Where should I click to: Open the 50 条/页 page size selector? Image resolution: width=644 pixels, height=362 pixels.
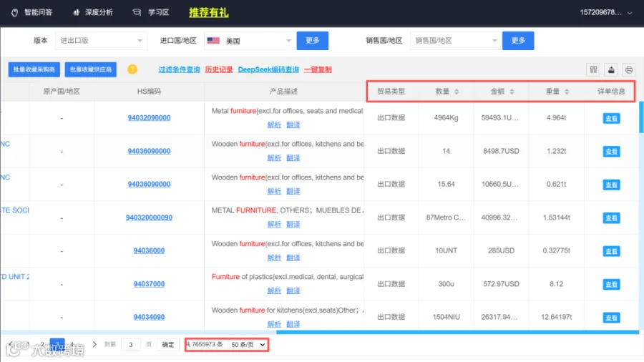(x=248, y=344)
